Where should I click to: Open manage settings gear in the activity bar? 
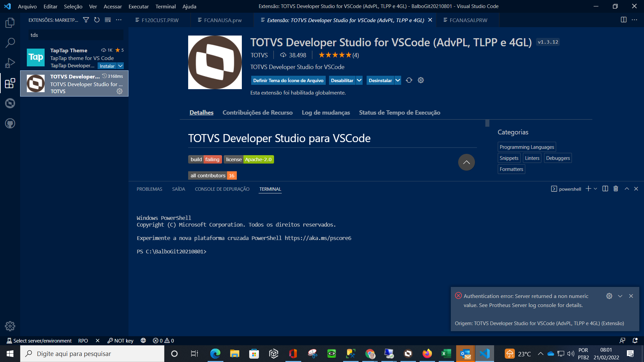tap(10, 326)
